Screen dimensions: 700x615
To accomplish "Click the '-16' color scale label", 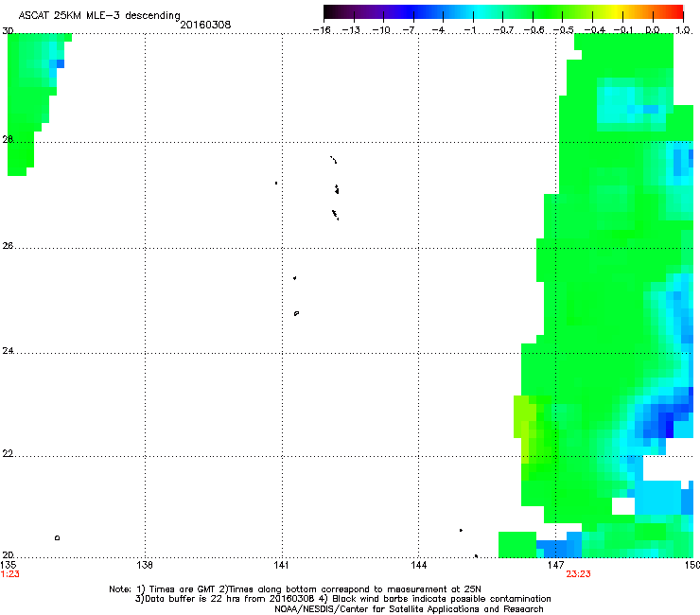I will (322, 30).
